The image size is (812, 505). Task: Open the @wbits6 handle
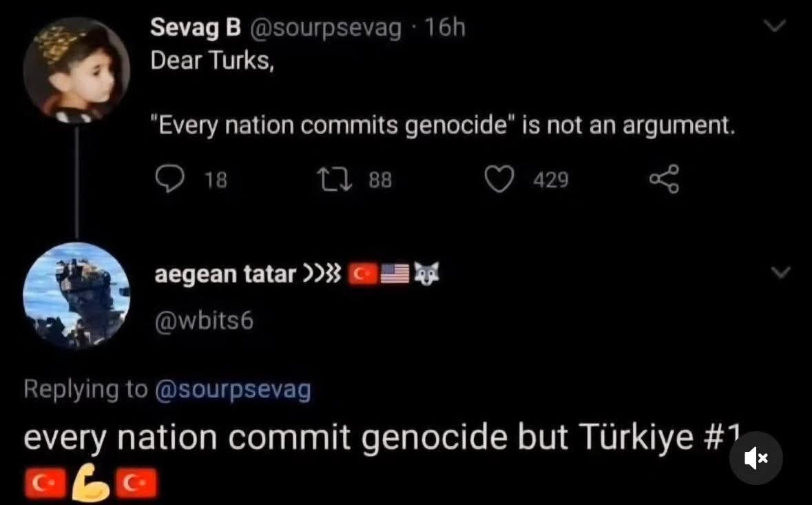coord(204,320)
